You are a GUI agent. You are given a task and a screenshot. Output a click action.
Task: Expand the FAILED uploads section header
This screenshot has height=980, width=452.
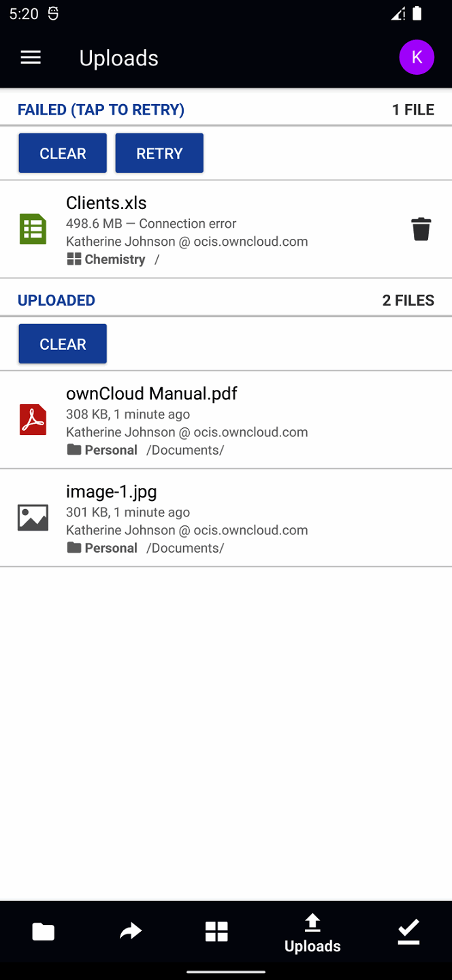click(101, 109)
